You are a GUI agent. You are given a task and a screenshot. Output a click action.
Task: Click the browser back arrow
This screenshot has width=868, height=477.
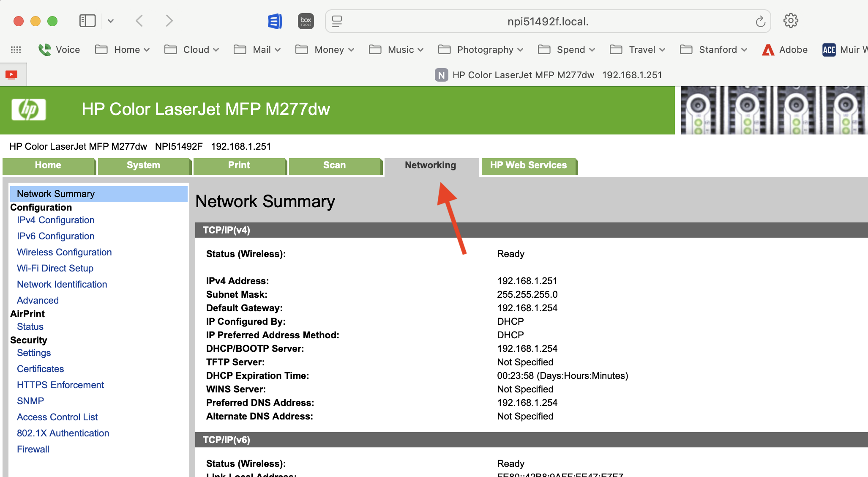click(x=139, y=21)
